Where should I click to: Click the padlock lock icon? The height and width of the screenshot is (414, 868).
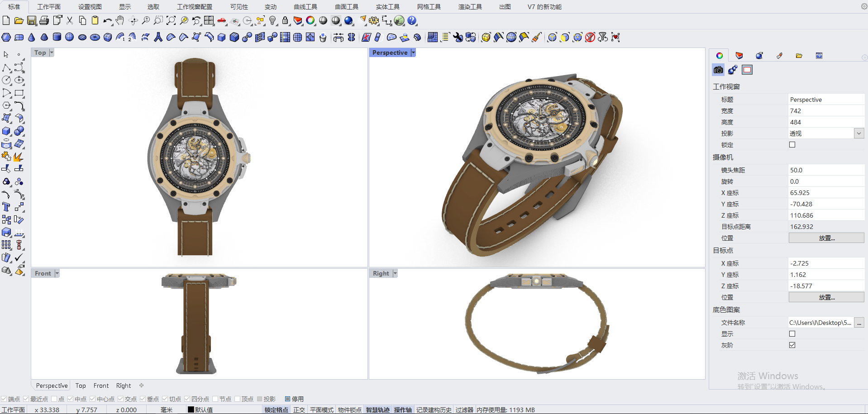(285, 20)
